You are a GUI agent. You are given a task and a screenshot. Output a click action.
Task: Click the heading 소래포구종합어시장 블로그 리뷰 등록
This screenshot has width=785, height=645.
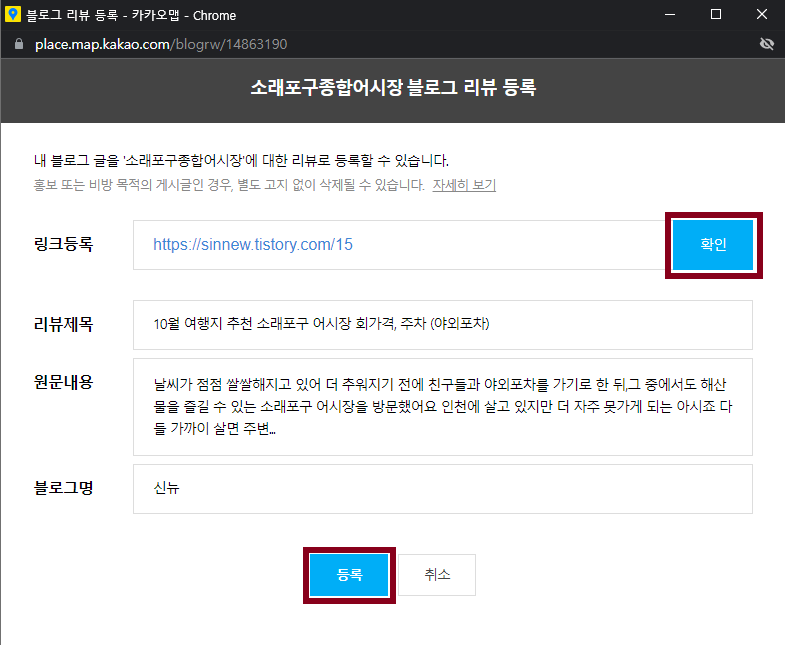tap(393, 88)
